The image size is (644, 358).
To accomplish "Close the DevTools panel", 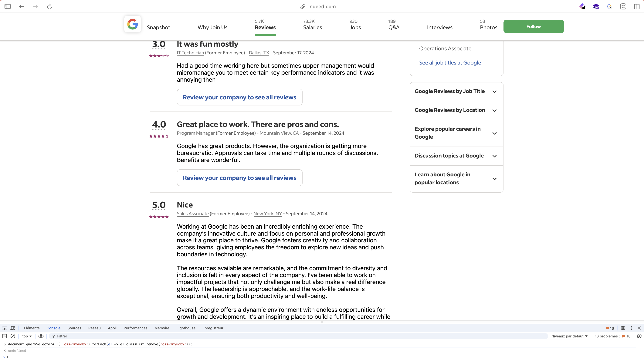I will (639, 328).
